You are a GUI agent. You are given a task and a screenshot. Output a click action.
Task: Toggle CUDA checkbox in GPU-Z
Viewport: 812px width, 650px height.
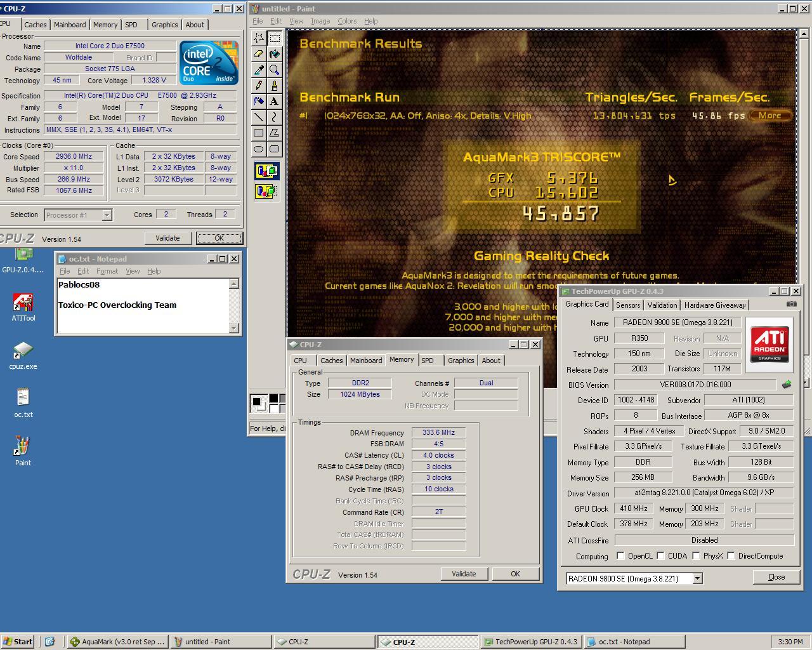point(660,556)
